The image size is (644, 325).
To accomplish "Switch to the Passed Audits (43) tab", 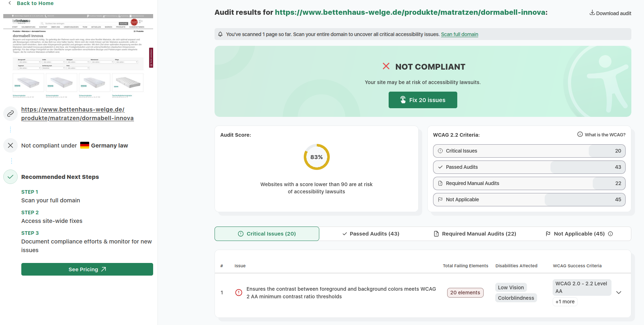I will point(371,234).
